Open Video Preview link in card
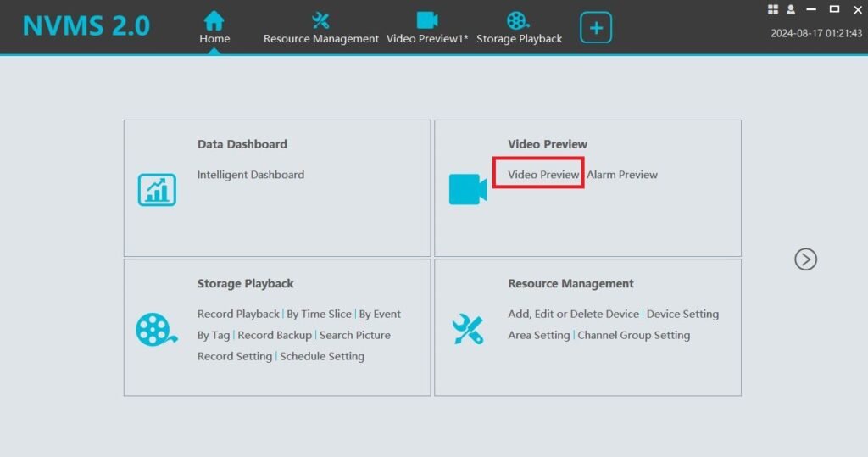The height and width of the screenshot is (457, 868). click(x=543, y=175)
